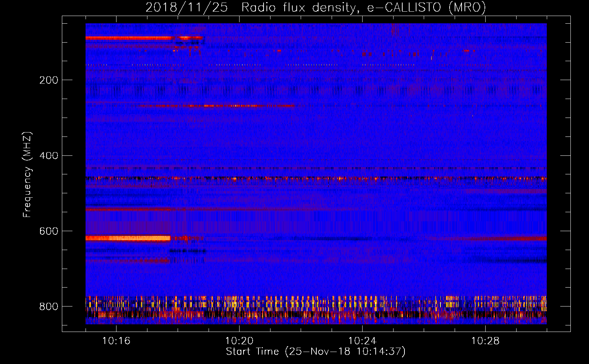Click the 'Start Time (25-Nov-18 10:14:37)' label
Image resolution: width=589 pixels, height=364 pixels.
[x=316, y=352]
